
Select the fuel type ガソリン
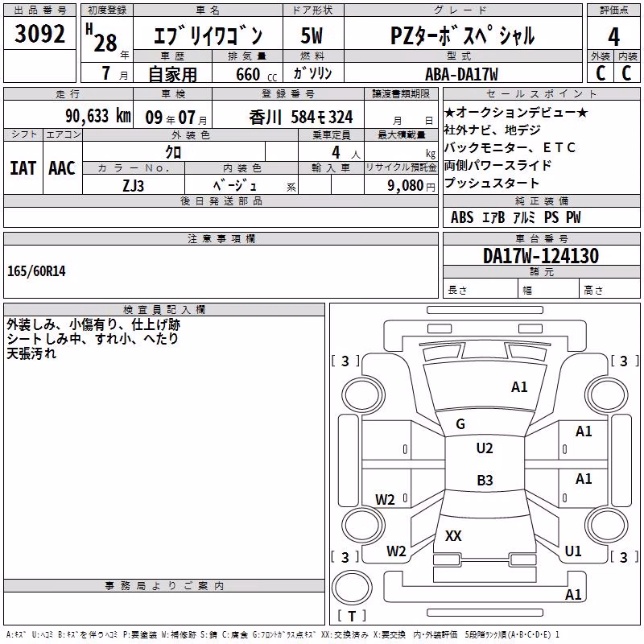(x=312, y=73)
